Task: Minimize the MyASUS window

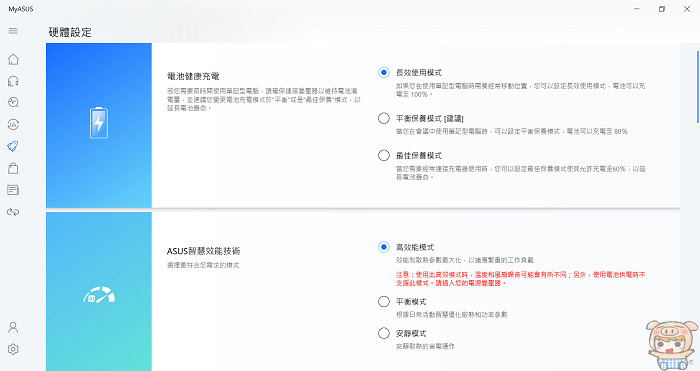Action: (637, 9)
